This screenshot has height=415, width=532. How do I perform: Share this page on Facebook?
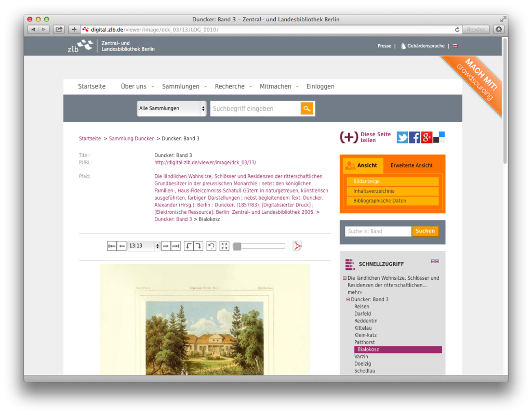414,137
